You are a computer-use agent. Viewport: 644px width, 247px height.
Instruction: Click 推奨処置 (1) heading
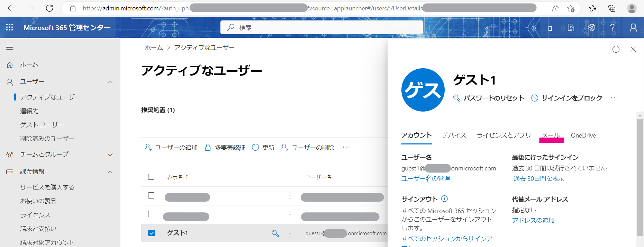(x=158, y=110)
